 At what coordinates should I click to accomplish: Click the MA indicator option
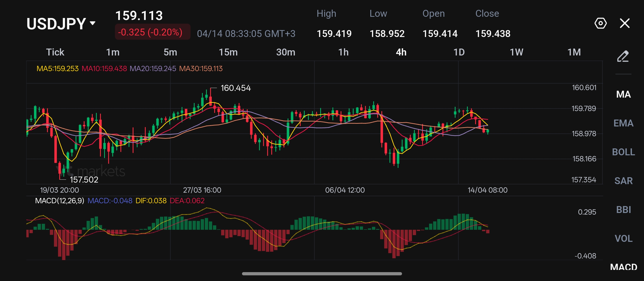[623, 94]
